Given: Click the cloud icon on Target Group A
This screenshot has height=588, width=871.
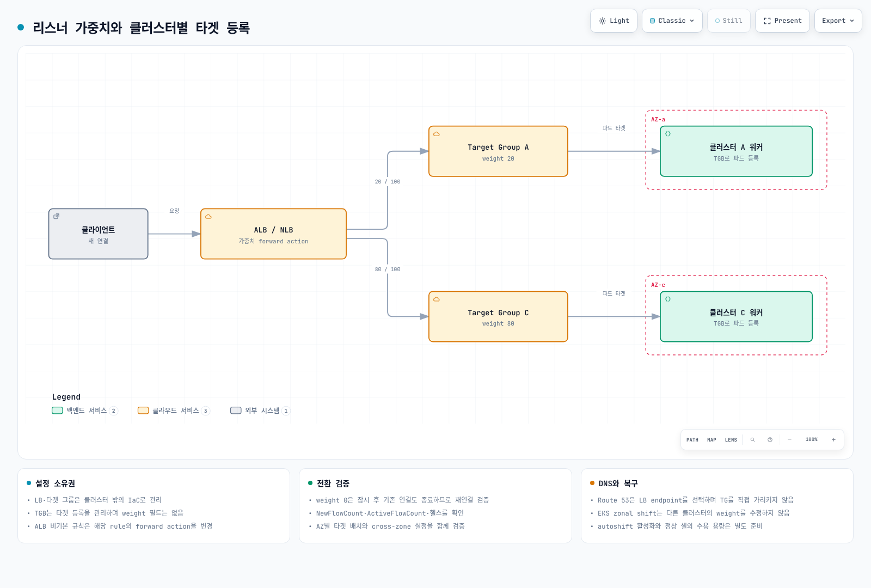Looking at the screenshot, I should coord(437,134).
